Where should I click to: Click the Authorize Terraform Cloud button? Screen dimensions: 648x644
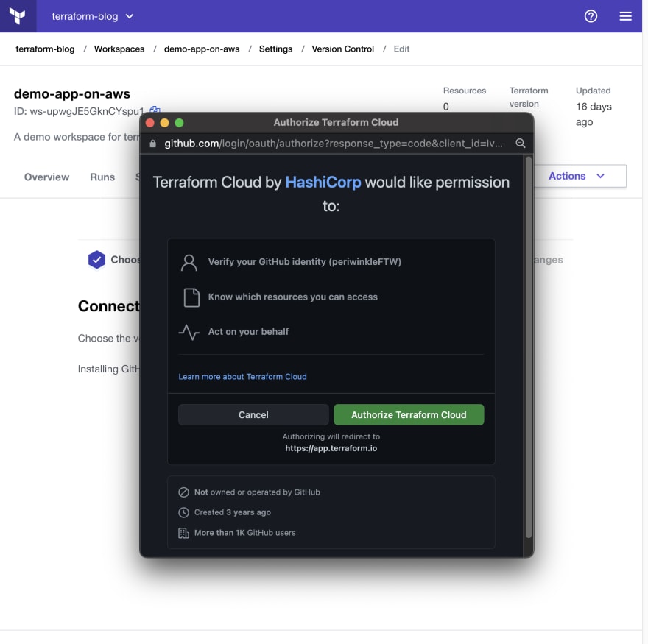[x=409, y=414]
